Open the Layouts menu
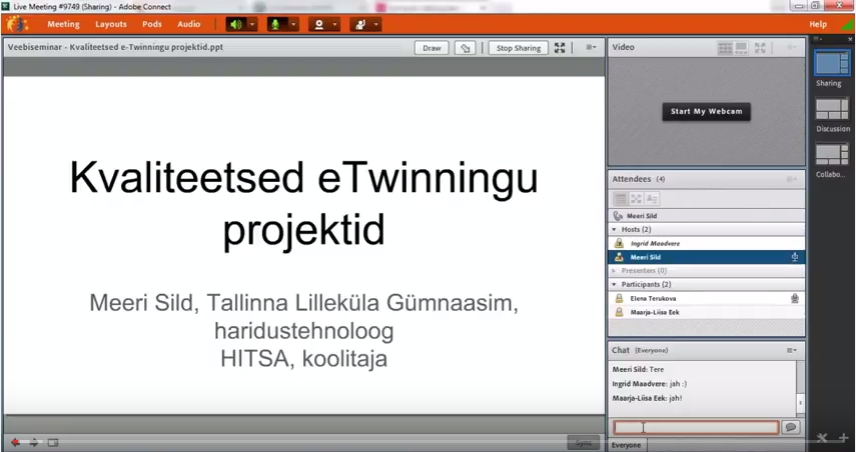 pyautogui.click(x=111, y=24)
